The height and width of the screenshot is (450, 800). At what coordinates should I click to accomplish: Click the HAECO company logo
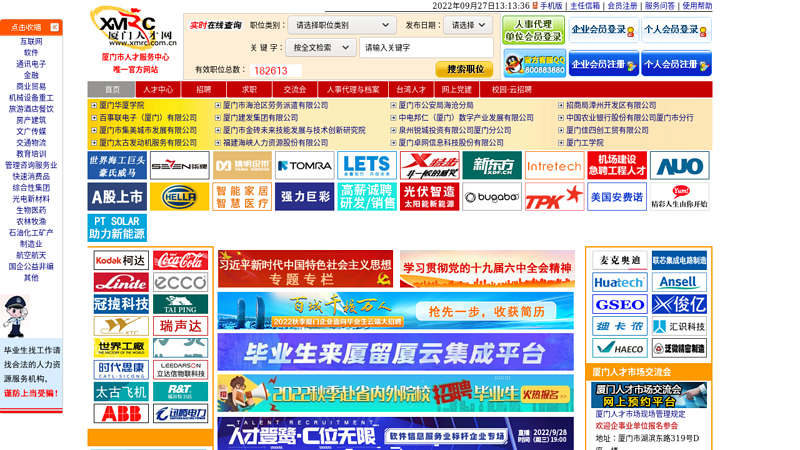[619, 348]
